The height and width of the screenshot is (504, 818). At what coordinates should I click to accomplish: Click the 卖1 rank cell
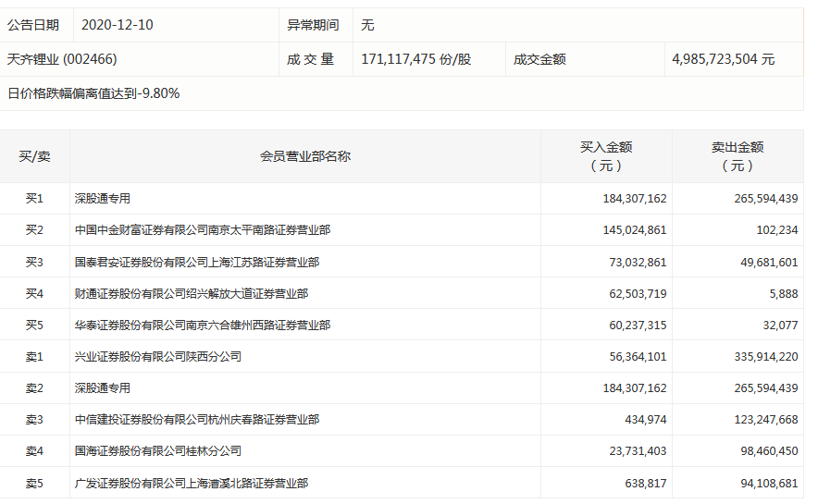pos(34,357)
